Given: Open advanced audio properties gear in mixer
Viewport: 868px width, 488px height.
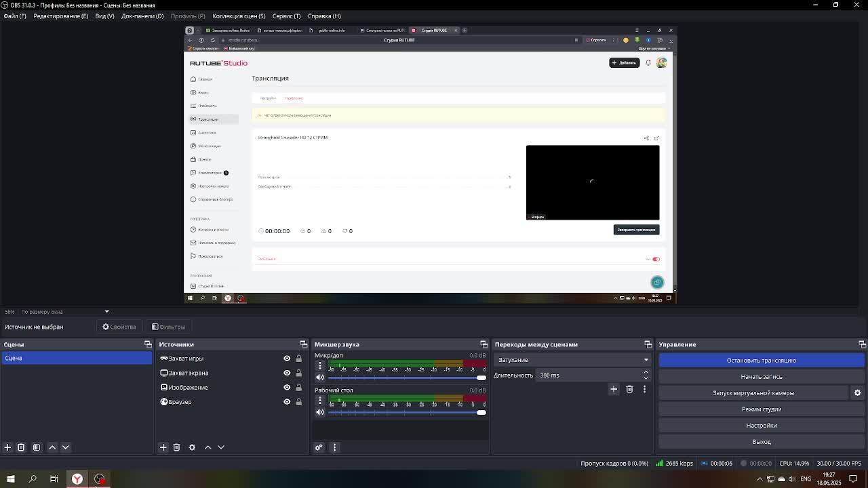Looking at the screenshot, I should (x=319, y=447).
